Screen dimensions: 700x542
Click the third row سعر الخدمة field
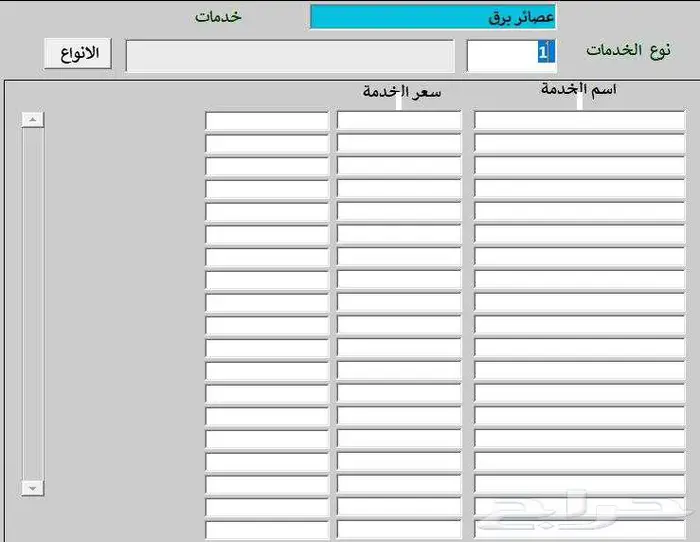399,167
